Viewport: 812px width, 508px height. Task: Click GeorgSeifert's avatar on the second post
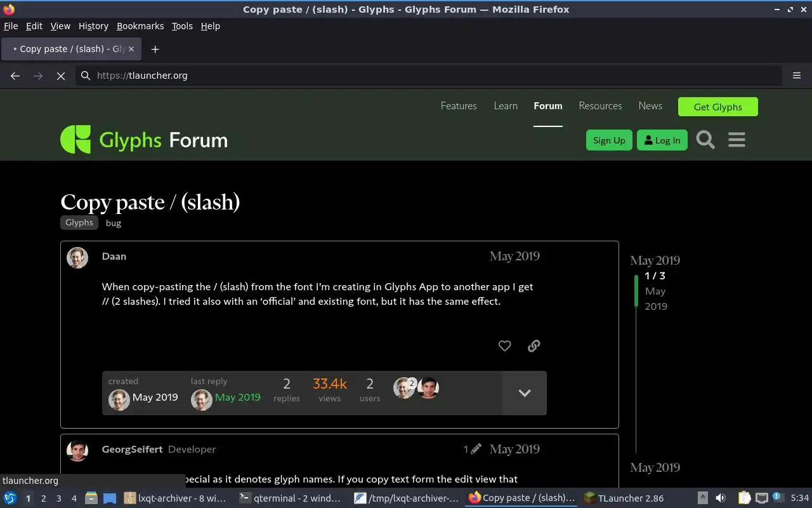[x=77, y=450]
